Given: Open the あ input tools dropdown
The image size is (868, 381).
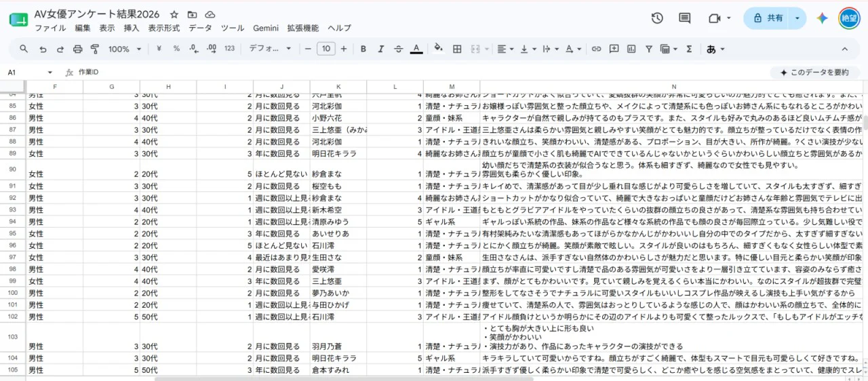Looking at the screenshot, I should click(x=715, y=49).
